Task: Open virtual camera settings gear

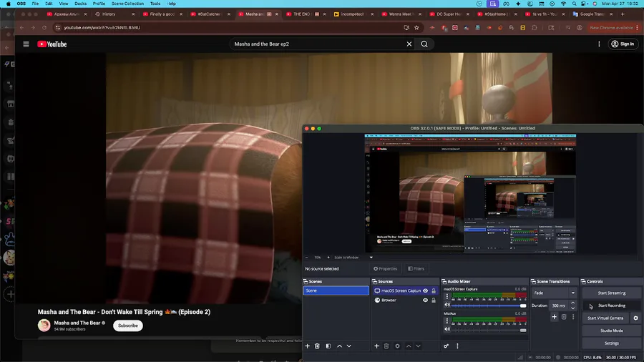Action: tap(636, 318)
